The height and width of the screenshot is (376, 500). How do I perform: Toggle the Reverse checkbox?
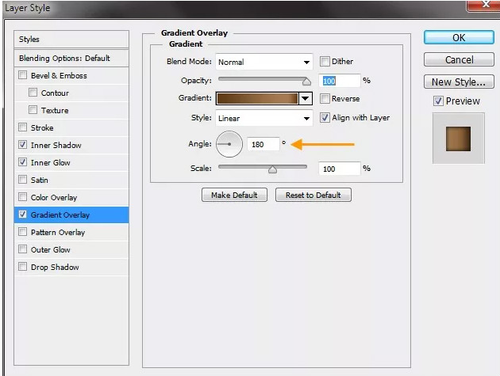click(x=324, y=98)
